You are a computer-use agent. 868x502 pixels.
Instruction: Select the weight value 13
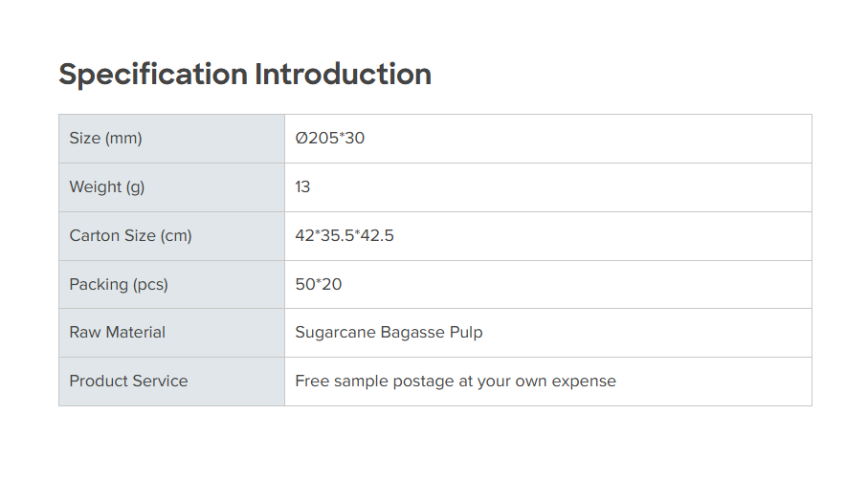point(302,187)
